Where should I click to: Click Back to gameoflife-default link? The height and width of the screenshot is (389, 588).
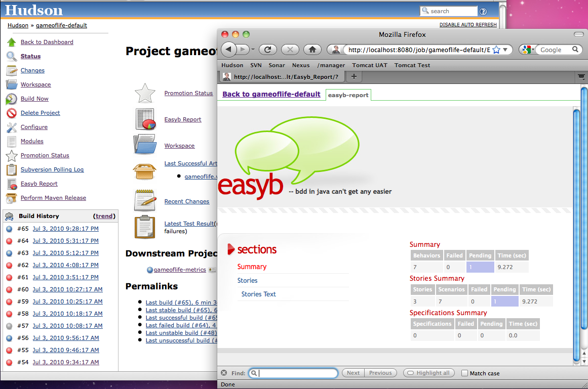271,95
